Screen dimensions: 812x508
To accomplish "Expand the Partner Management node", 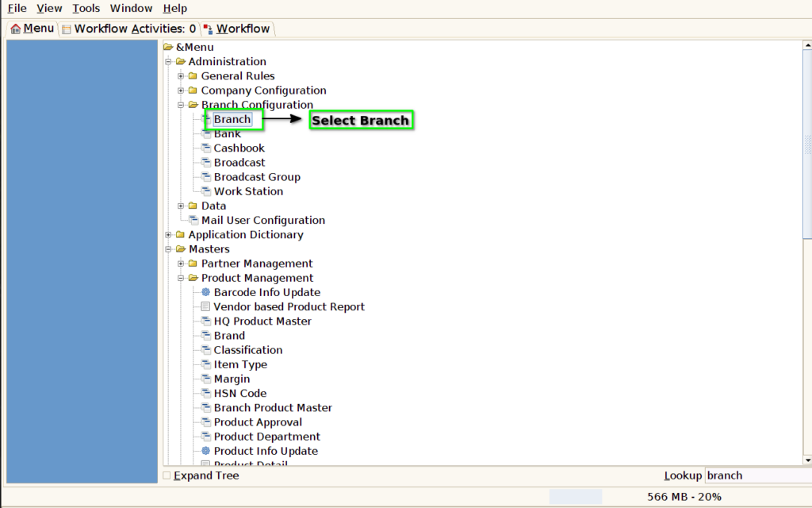I will [181, 264].
